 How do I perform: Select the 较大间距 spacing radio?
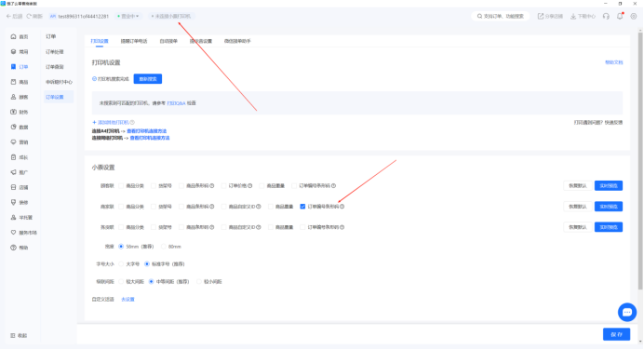(x=121, y=282)
